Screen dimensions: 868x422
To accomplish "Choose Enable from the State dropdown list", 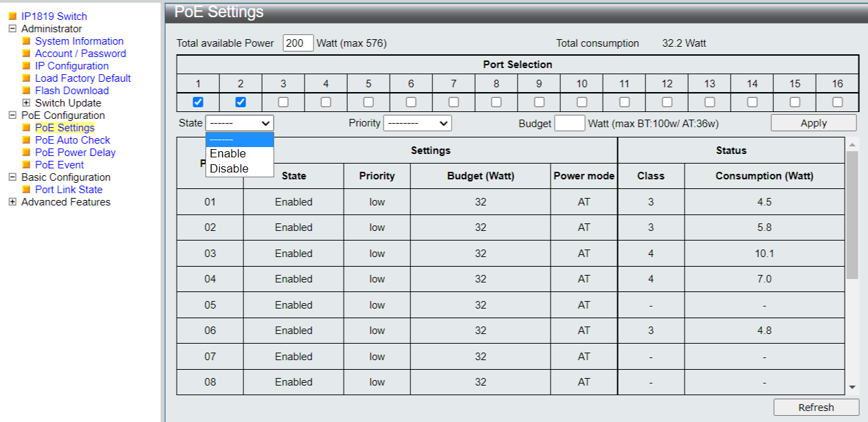I will (x=228, y=154).
